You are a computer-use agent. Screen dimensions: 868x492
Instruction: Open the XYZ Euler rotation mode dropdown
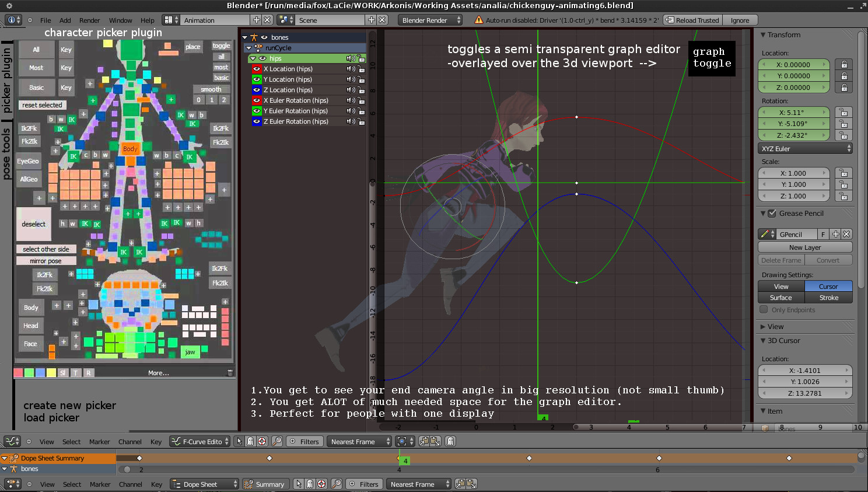[805, 149]
